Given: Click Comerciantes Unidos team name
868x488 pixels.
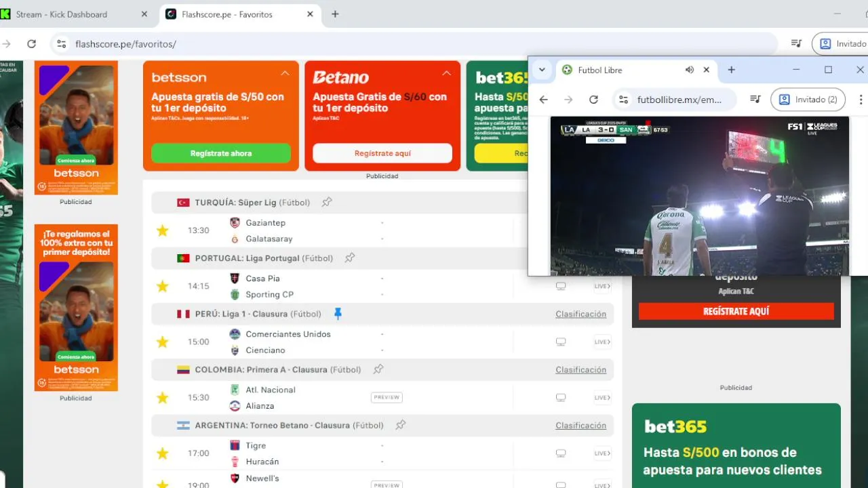Looking at the screenshot, I should [288, 334].
